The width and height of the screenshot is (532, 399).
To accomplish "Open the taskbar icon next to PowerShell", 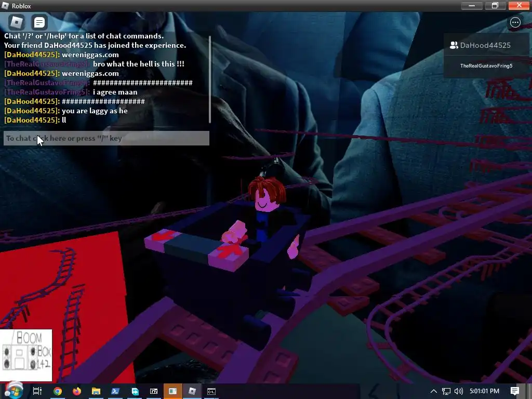I will click(135, 391).
